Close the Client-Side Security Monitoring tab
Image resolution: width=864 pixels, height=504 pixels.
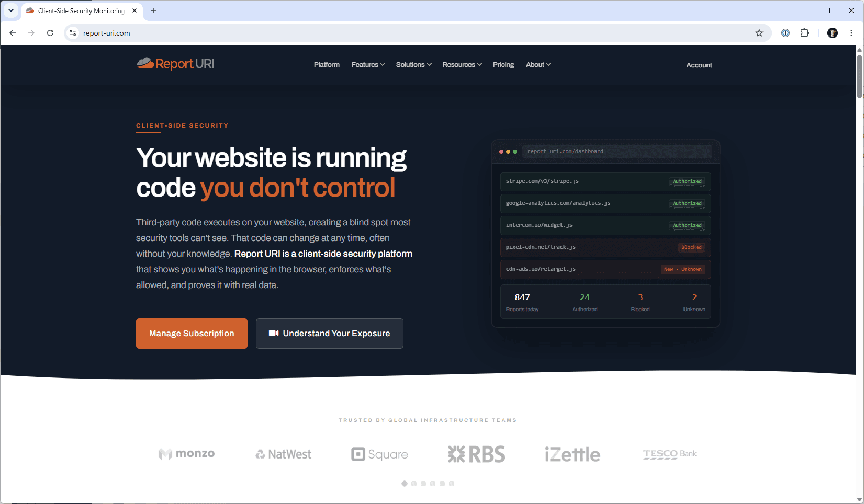click(134, 10)
